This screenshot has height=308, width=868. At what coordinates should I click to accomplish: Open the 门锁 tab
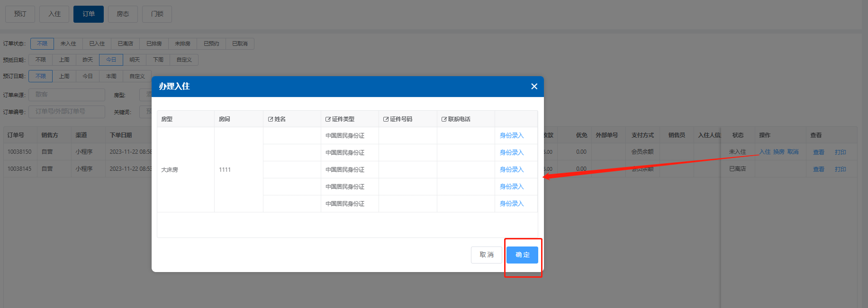(157, 14)
